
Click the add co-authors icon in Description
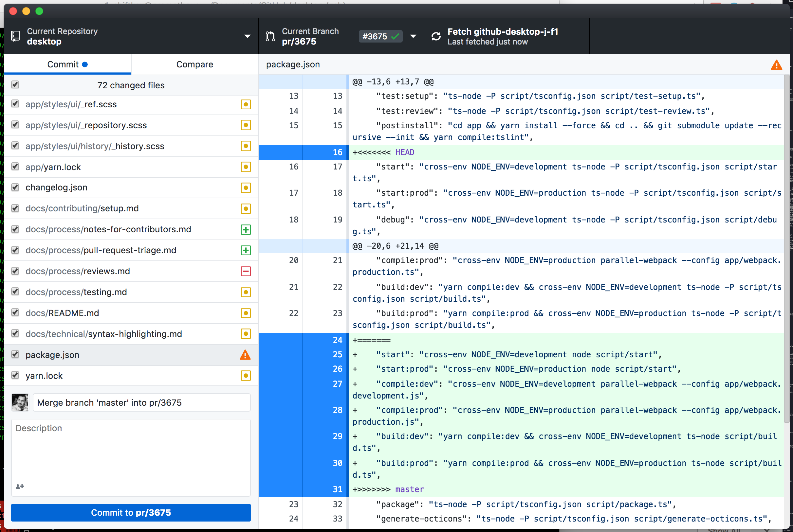pos(20,486)
